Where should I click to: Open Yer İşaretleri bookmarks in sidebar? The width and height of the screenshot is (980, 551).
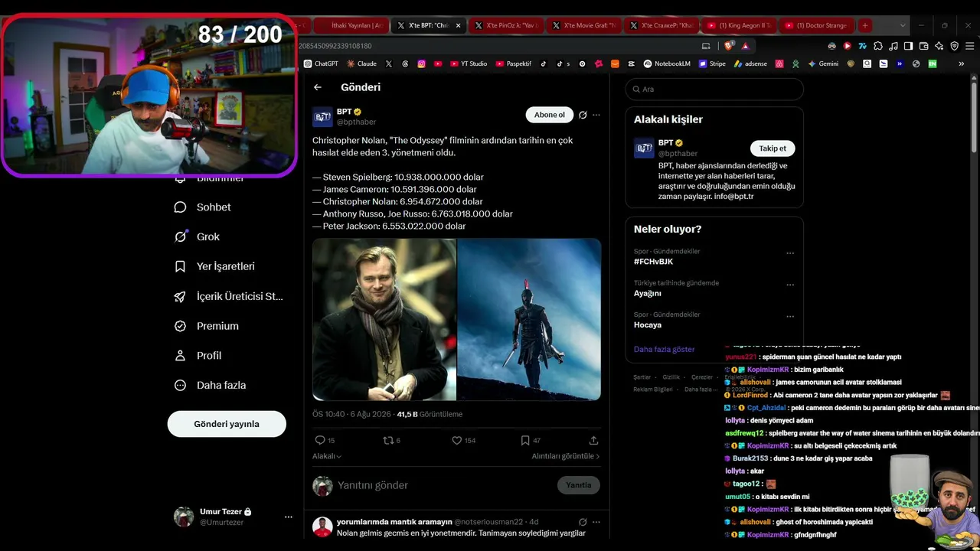214,266
